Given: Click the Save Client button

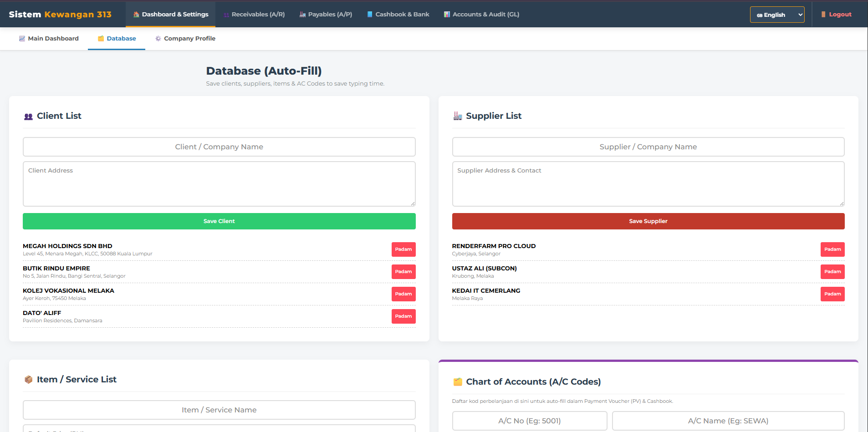Looking at the screenshot, I should 219,221.
